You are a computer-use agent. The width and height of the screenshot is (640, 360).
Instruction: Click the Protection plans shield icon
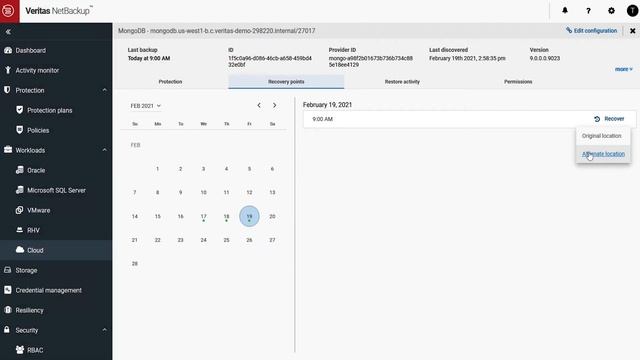pyautogui.click(x=20, y=110)
